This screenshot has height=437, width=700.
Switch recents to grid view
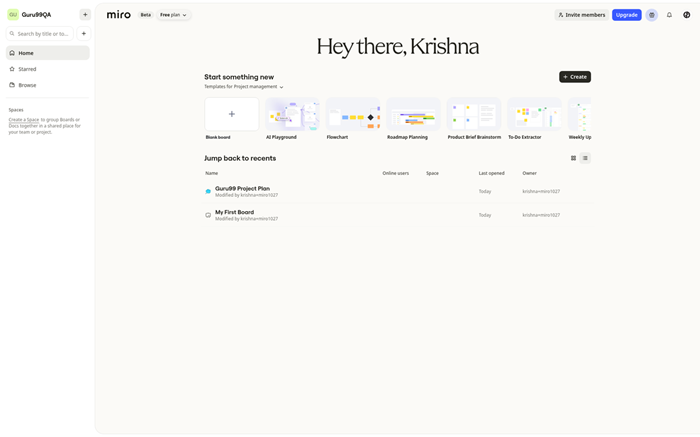click(x=573, y=158)
